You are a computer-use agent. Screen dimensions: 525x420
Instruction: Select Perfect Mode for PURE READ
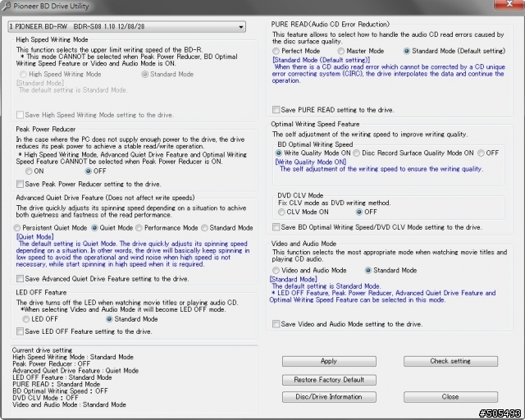[276, 51]
